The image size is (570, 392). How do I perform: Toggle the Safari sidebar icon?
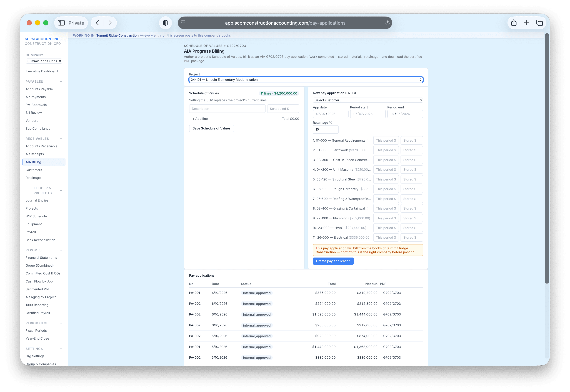pyautogui.click(x=61, y=23)
